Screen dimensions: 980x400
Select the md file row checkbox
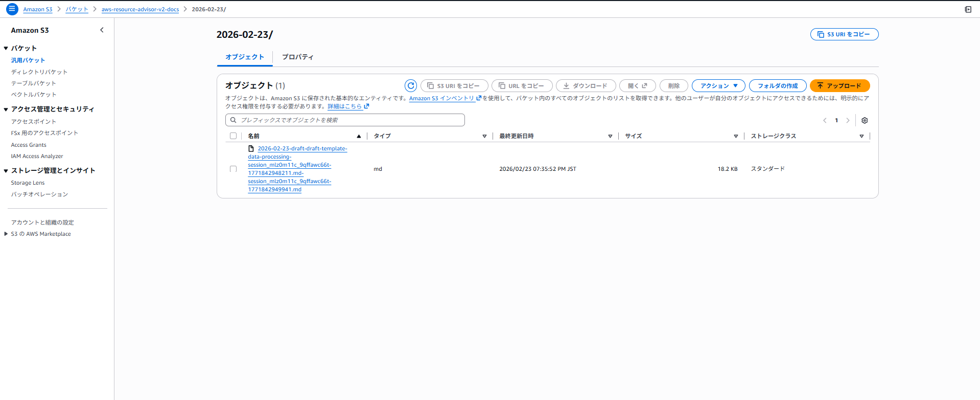(x=234, y=169)
